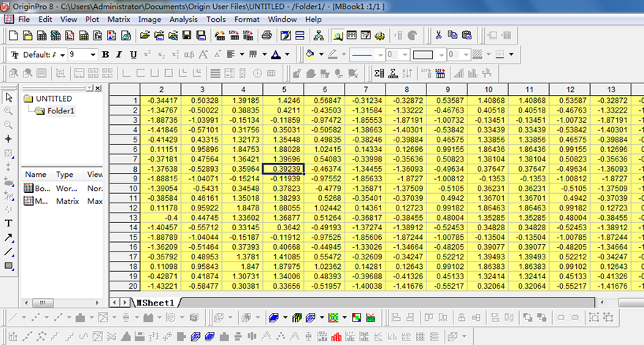
Task: Click the font color A swatch
Action: pos(276,55)
